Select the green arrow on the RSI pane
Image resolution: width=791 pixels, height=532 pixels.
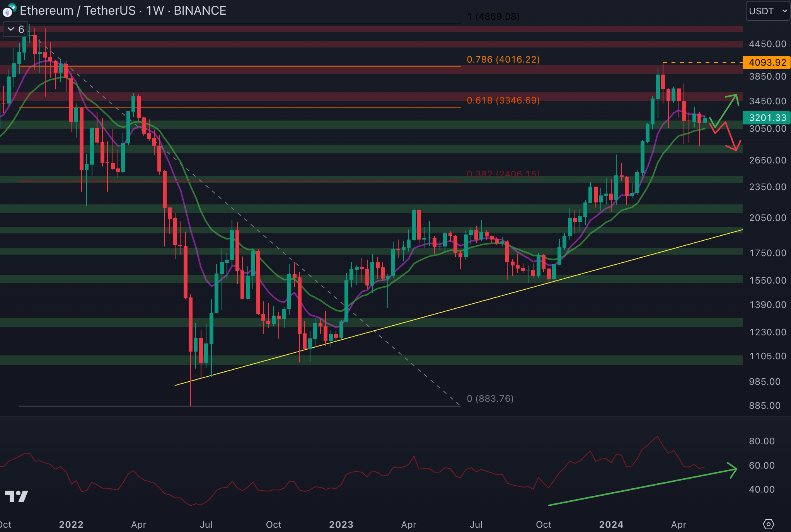point(642,487)
